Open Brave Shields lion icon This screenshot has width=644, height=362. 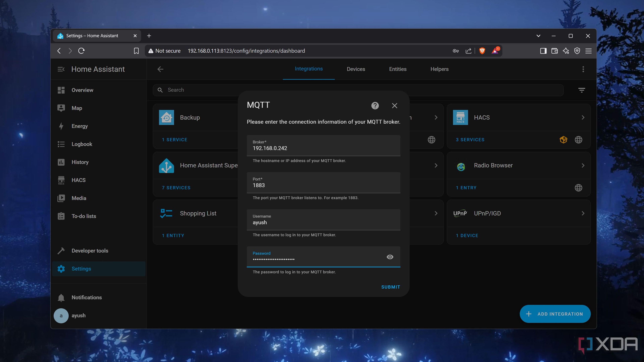(482, 51)
